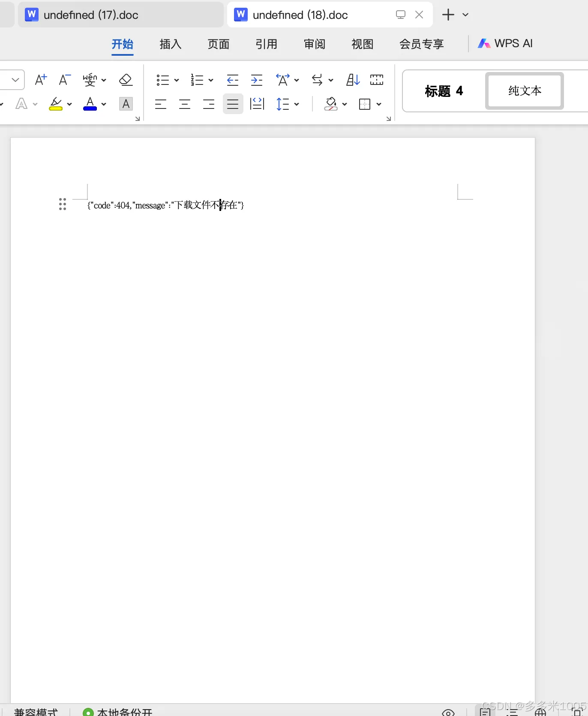Open Chinese layout (A arrows) tool
The height and width of the screenshot is (716, 588).
pyautogui.click(x=283, y=80)
